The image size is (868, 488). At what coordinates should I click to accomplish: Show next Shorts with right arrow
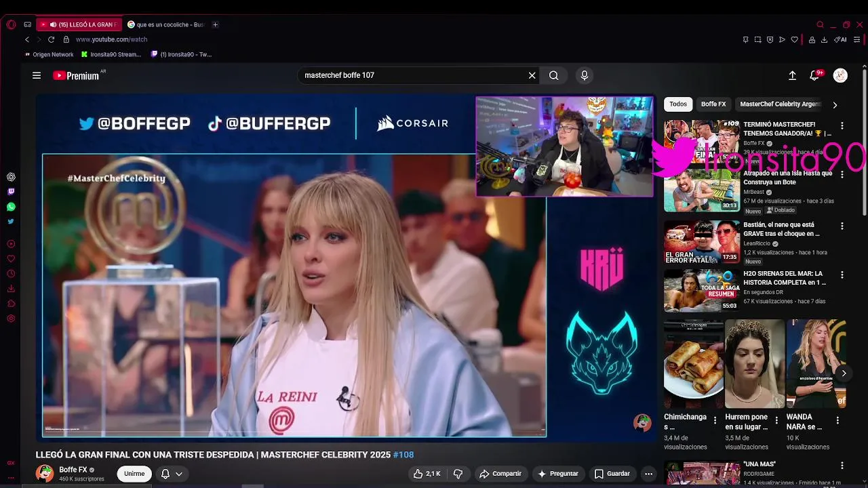pos(844,373)
